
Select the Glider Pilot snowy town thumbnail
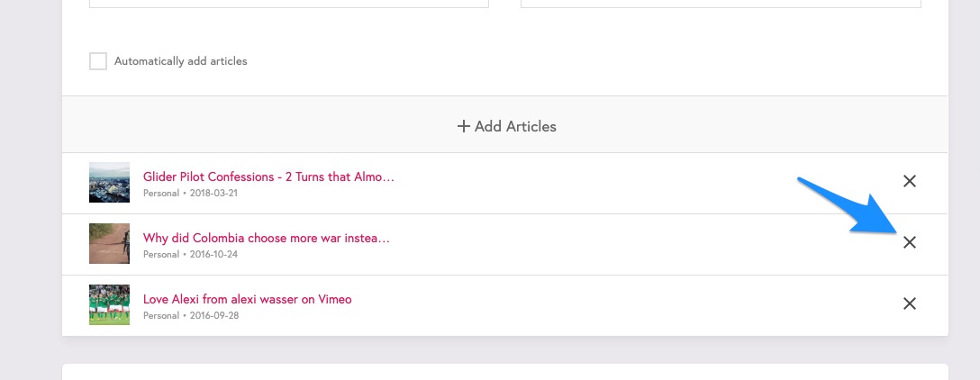[109, 183]
